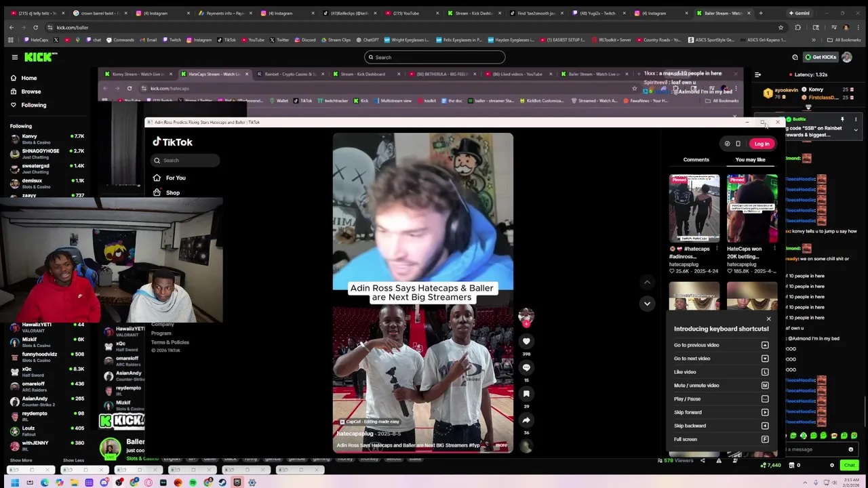Open TikTok Shop section

tap(167, 193)
